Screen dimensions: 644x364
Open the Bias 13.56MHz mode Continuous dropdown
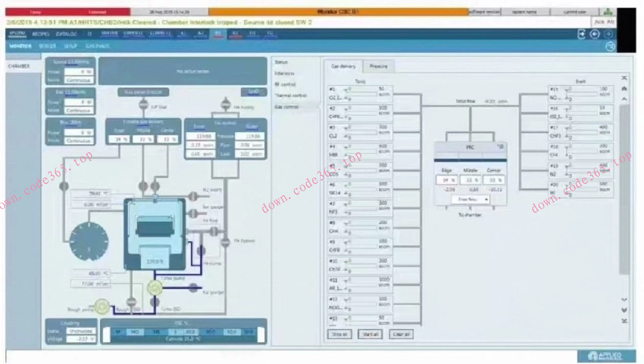point(79,110)
